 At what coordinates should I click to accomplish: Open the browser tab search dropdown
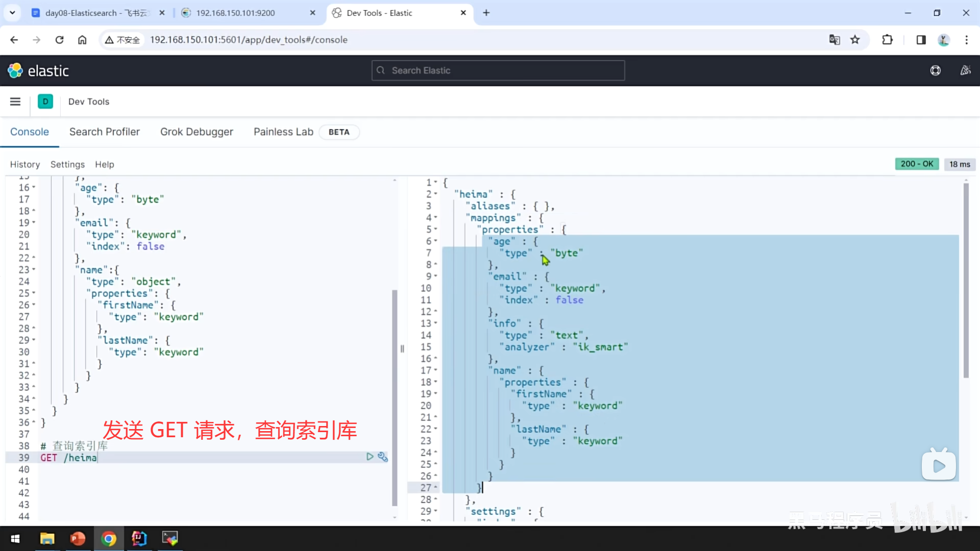(x=12, y=13)
